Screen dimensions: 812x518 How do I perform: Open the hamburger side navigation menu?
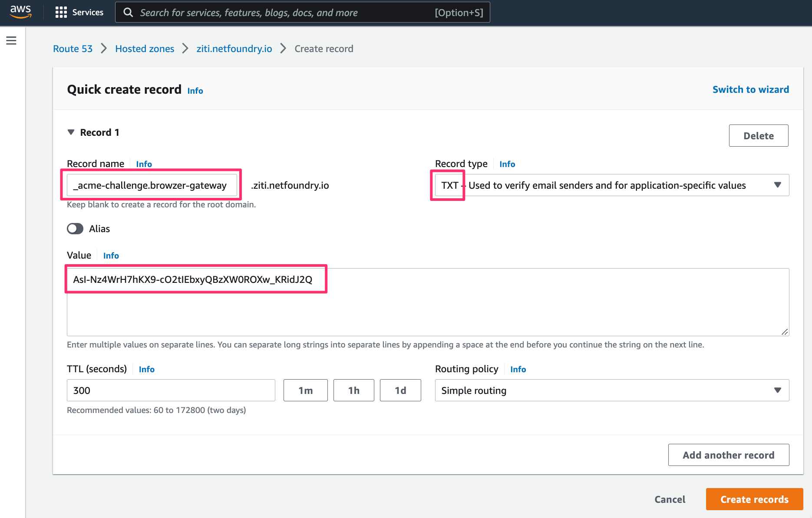(x=11, y=41)
